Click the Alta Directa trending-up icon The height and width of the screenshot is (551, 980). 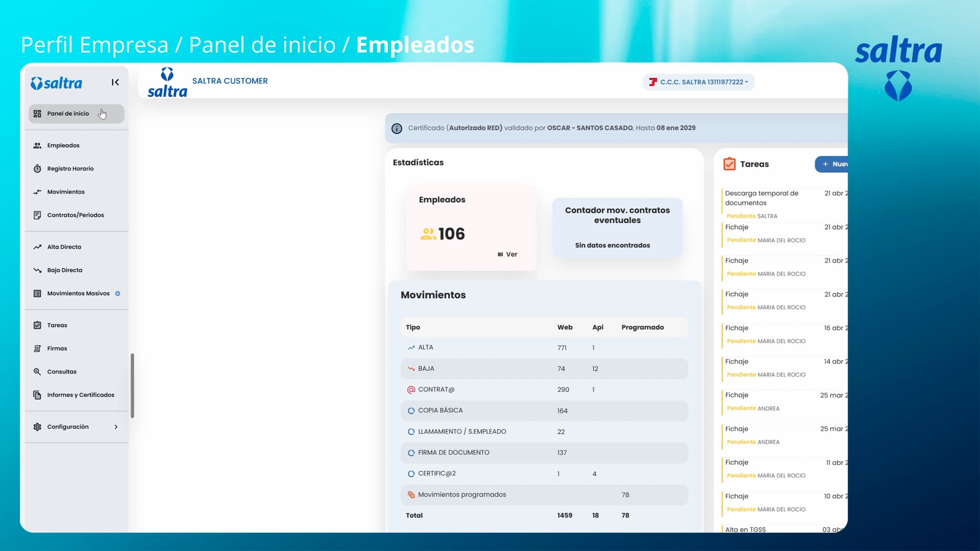(37, 247)
